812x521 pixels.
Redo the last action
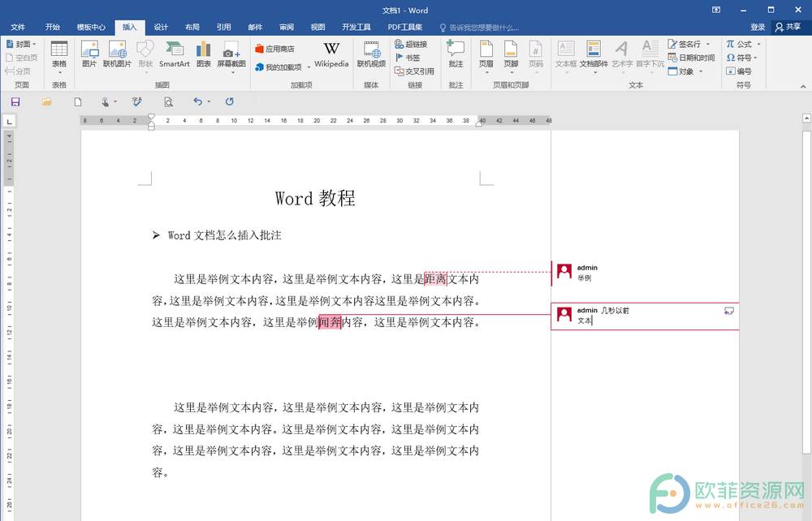point(230,102)
